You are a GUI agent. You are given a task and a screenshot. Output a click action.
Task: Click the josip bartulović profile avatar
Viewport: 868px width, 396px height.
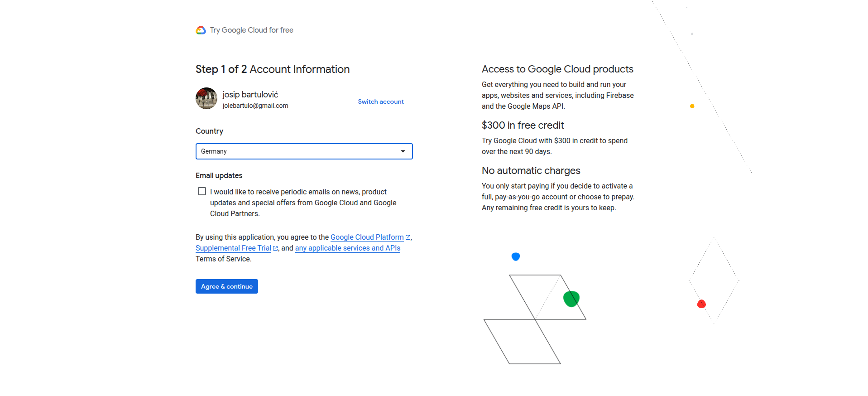pos(206,98)
